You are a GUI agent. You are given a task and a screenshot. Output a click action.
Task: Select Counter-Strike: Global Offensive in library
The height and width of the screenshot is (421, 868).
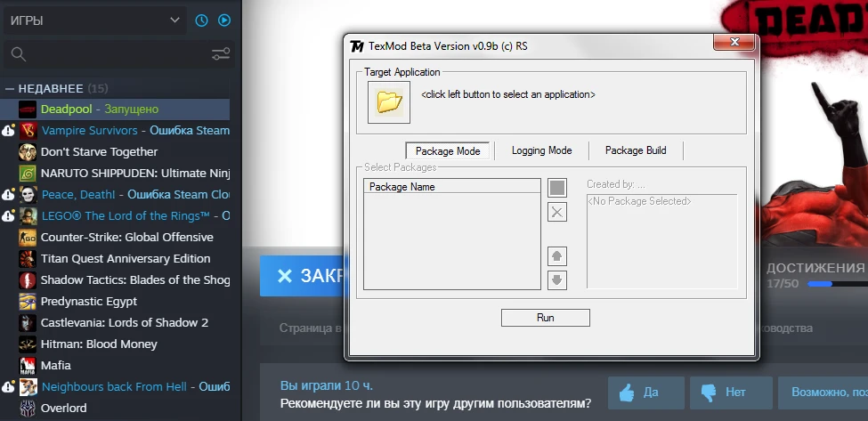pos(115,238)
